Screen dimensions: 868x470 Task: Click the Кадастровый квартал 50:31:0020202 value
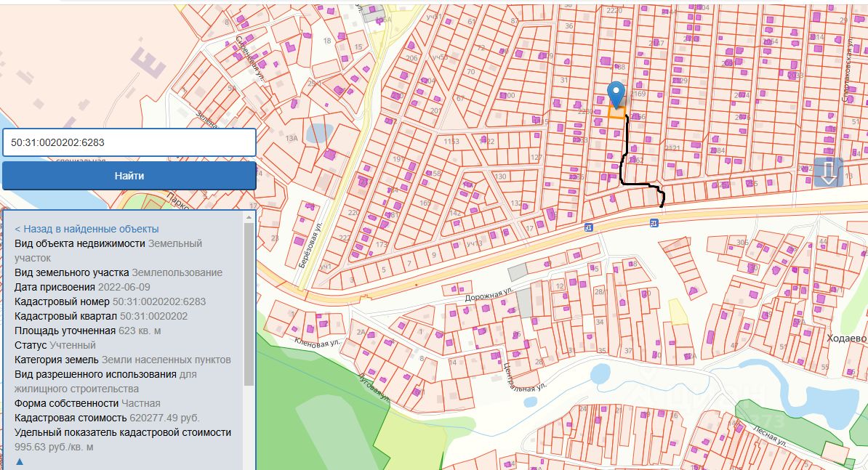pos(153,316)
